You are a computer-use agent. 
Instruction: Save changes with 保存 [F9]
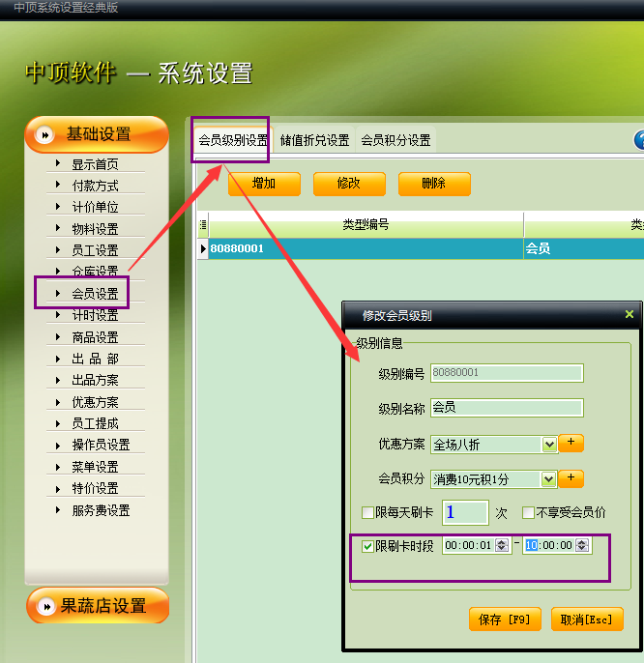pos(505,620)
